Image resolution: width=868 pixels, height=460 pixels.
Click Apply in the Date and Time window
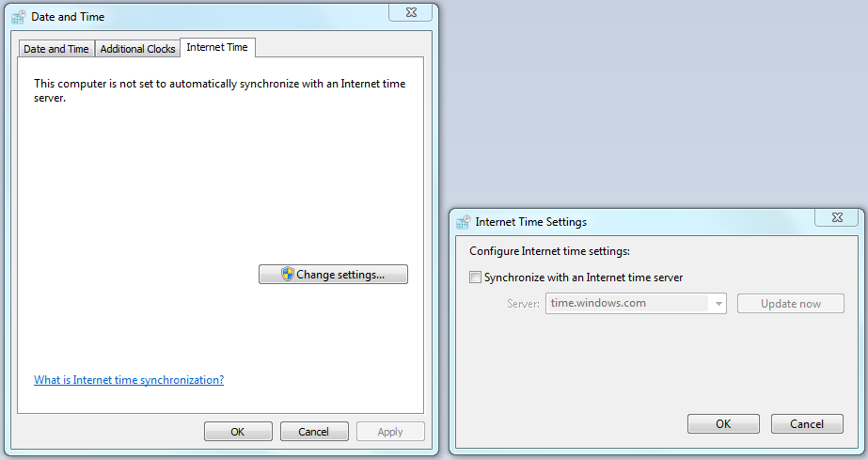point(390,432)
